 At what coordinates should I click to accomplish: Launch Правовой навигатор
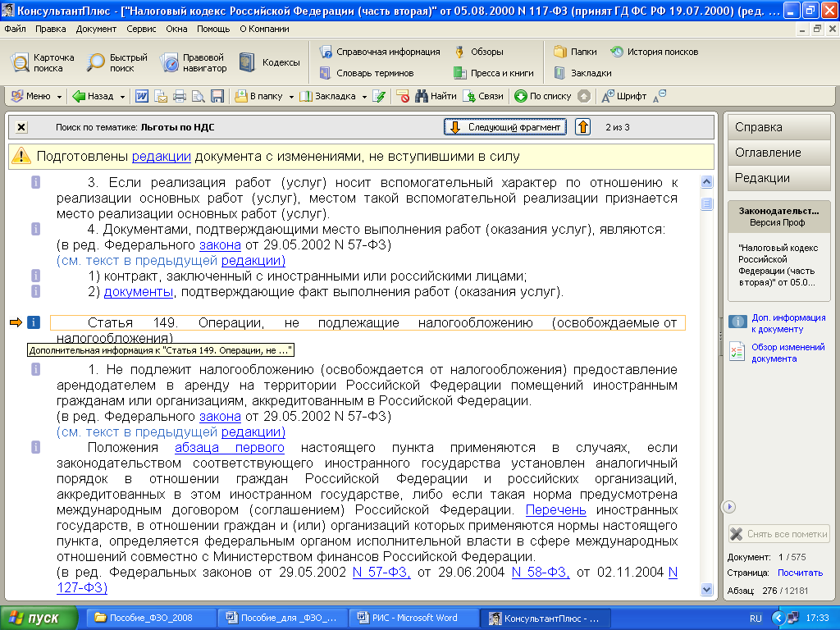[x=194, y=62]
